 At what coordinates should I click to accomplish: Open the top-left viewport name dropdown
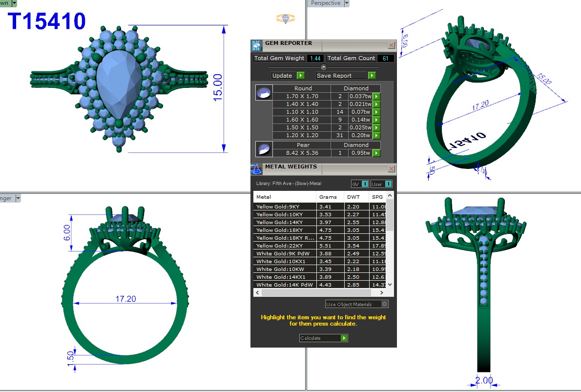point(14,3)
